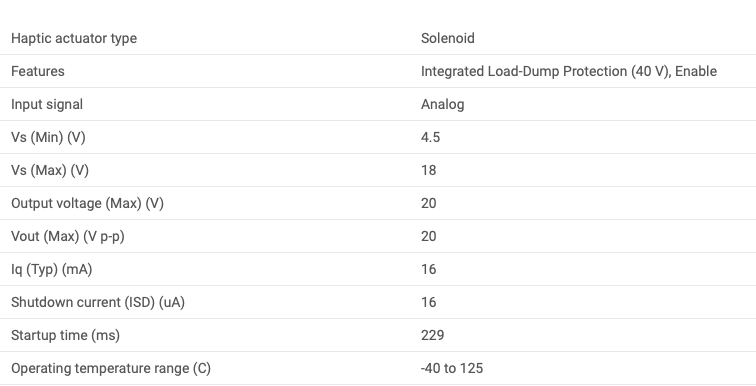
Task: Select the 18 value for Vs Max
Action: (429, 171)
